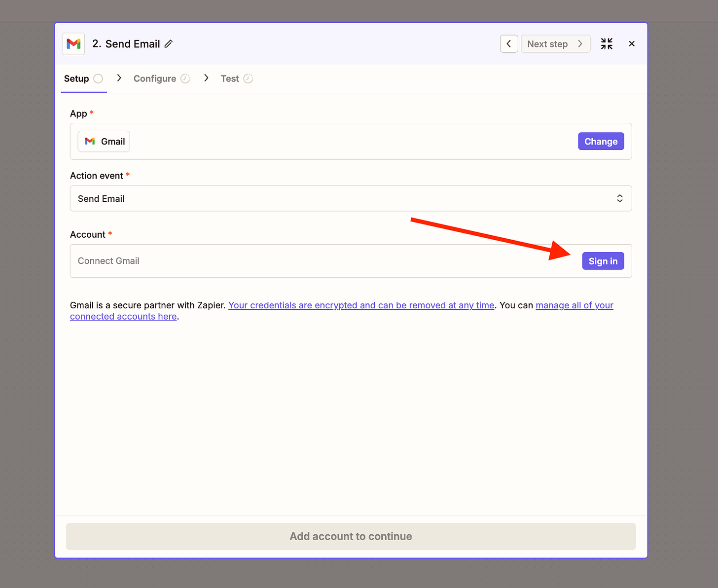718x588 pixels.
Task: Click the Change app button
Action: pos(601,142)
